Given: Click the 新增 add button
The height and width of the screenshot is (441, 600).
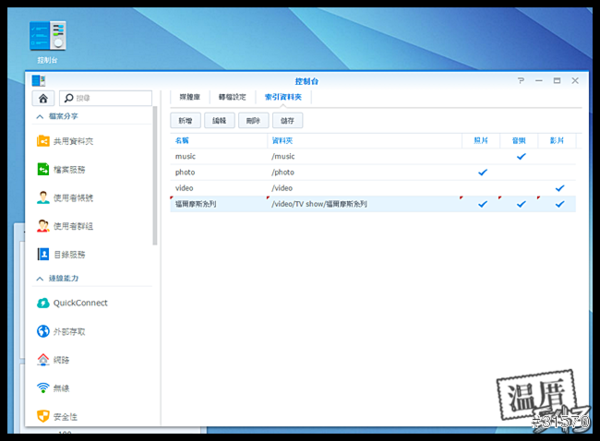Looking at the screenshot, I should pos(185,120).
